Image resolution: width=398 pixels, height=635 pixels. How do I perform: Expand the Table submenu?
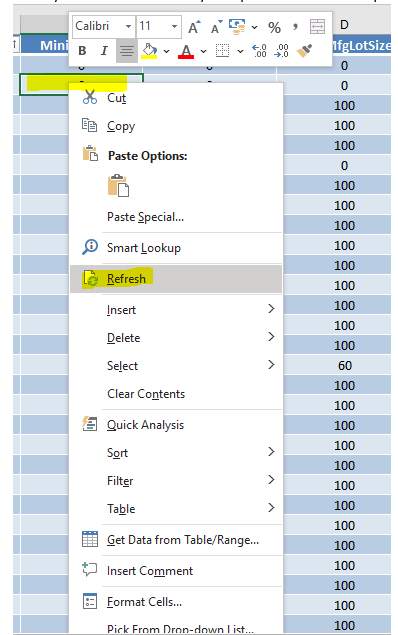(x=176, y=509)
